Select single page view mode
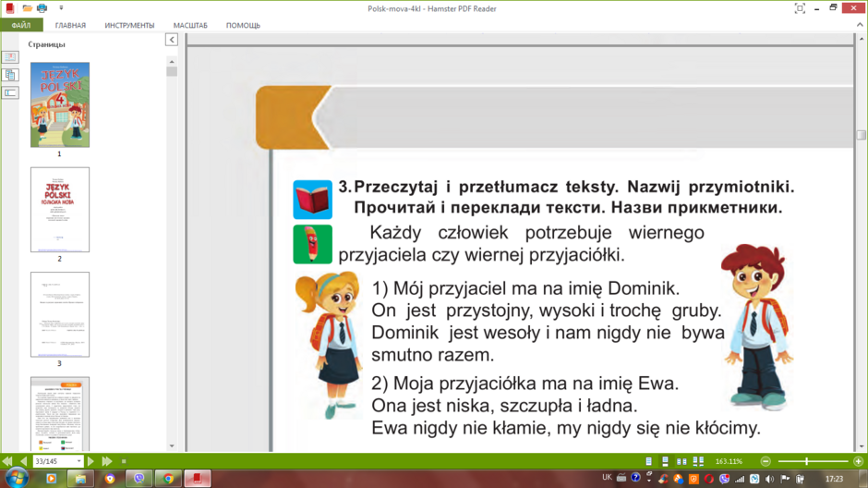 [x=649, y=461]
